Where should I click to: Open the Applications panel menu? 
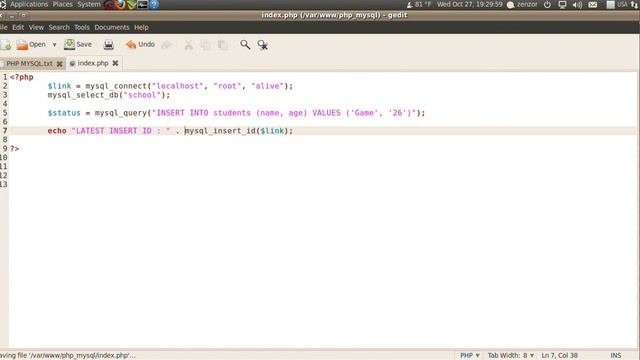[x=29, y=4]
